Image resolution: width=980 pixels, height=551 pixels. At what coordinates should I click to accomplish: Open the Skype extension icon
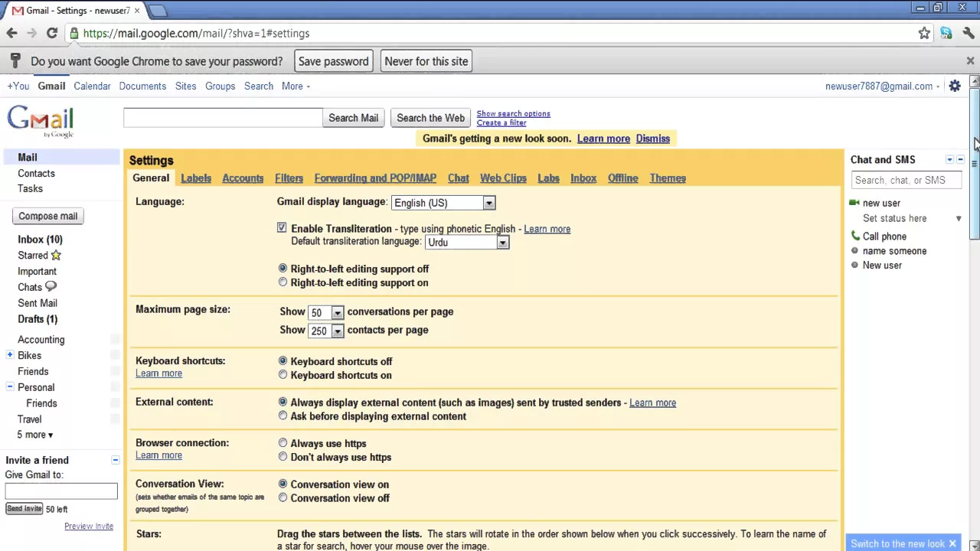coord(946,33)
